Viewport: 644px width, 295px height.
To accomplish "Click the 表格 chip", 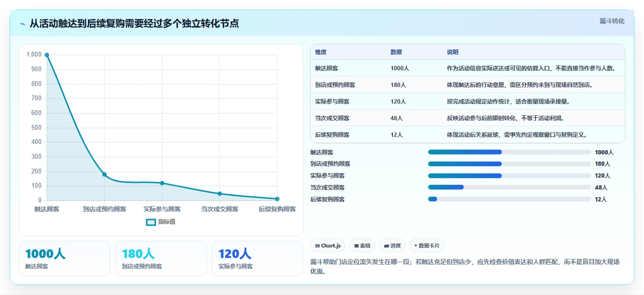I will [362, 246].
